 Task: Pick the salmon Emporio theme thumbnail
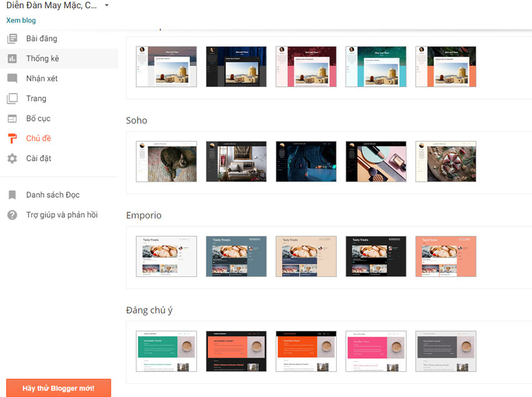pyautogui.click(x=446, y=257)
